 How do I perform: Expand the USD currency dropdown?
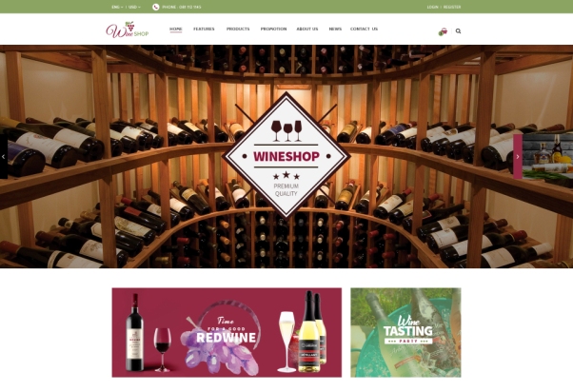pos(134,7)
